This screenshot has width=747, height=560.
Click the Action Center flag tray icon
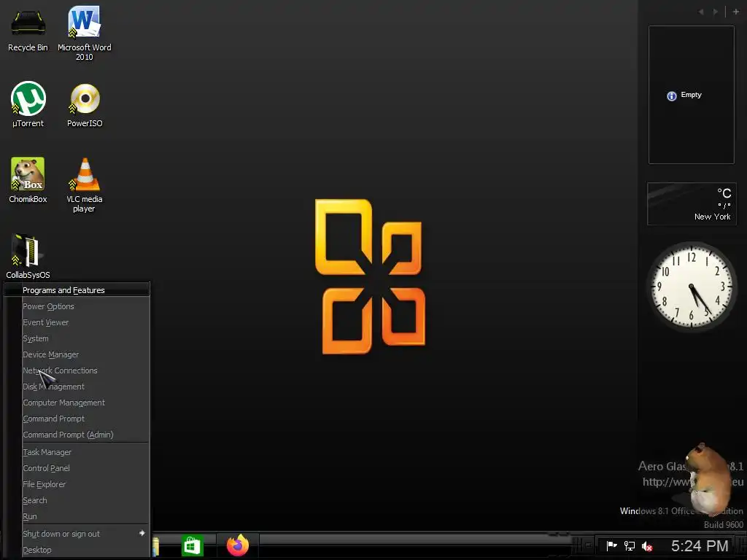pos(612,545)
